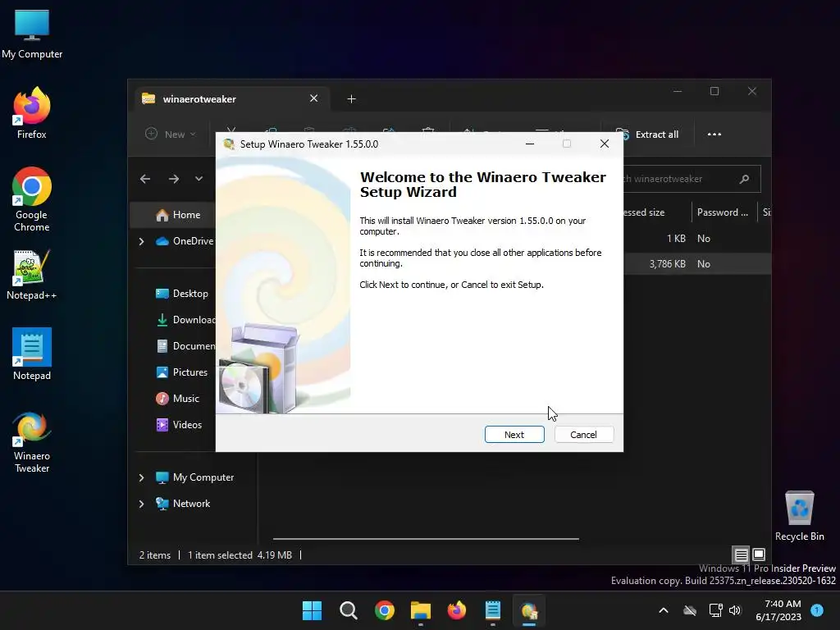Viewport: 840px width, 630px height.
Task: Open Documents in the navigation pane
Action: click(x=185, y=346)
